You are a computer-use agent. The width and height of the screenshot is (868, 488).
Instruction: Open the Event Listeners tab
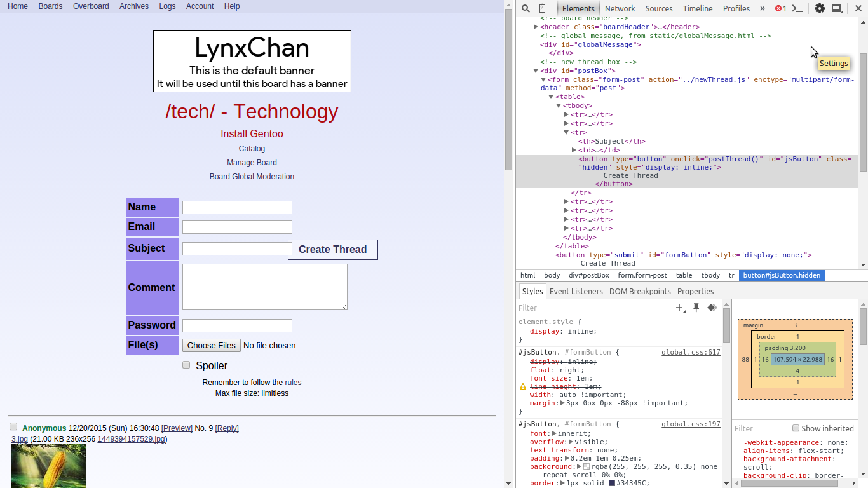[x=576, y=291]
